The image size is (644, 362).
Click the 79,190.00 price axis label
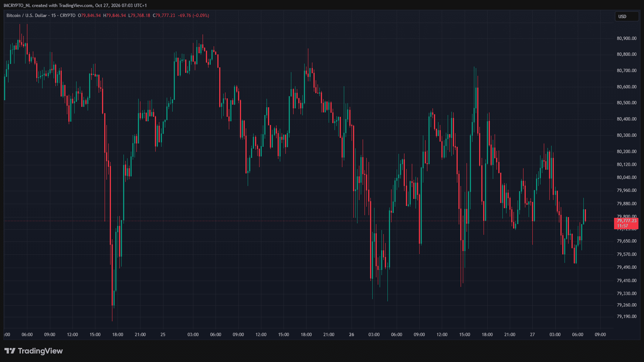(x=627, y=317)
